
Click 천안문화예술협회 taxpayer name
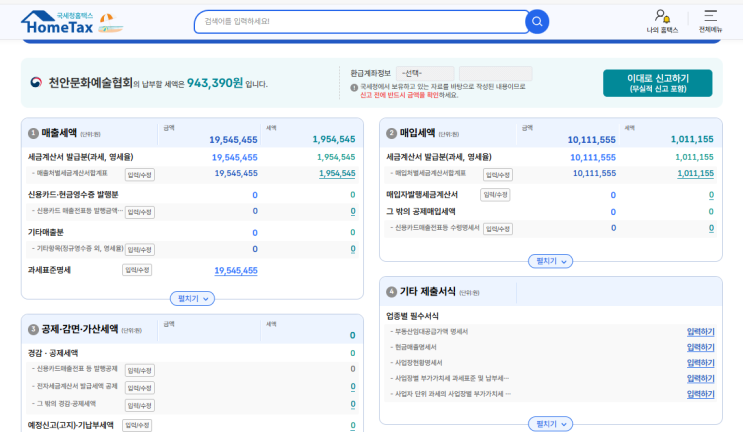click(x=90, y=83)
